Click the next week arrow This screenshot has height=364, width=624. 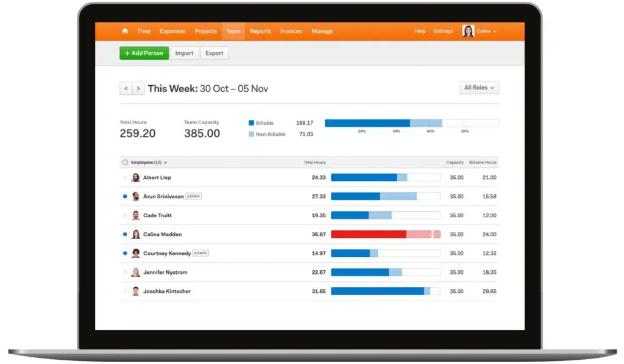point(138,88)
